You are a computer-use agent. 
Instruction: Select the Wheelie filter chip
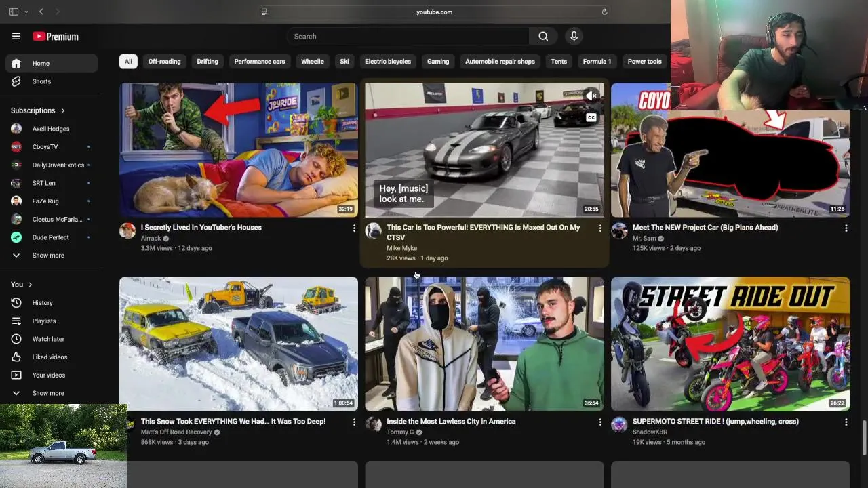[x=313, y=62]
